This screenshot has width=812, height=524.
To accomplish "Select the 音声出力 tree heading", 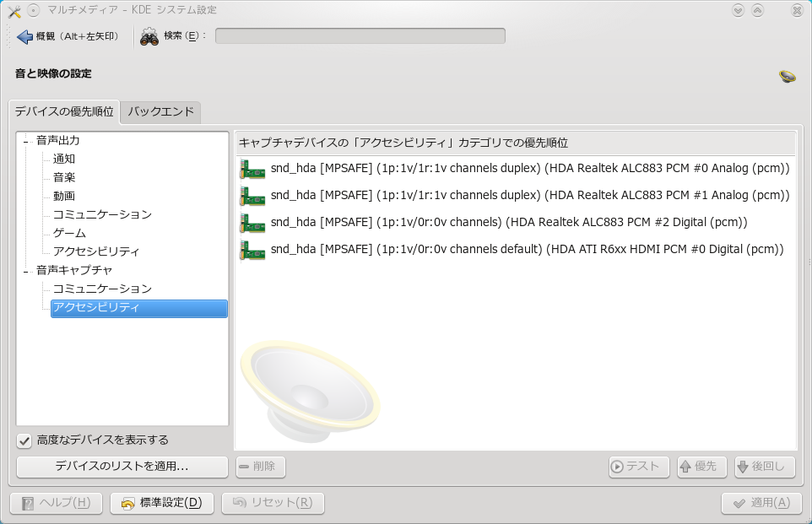I will [58, 140].
